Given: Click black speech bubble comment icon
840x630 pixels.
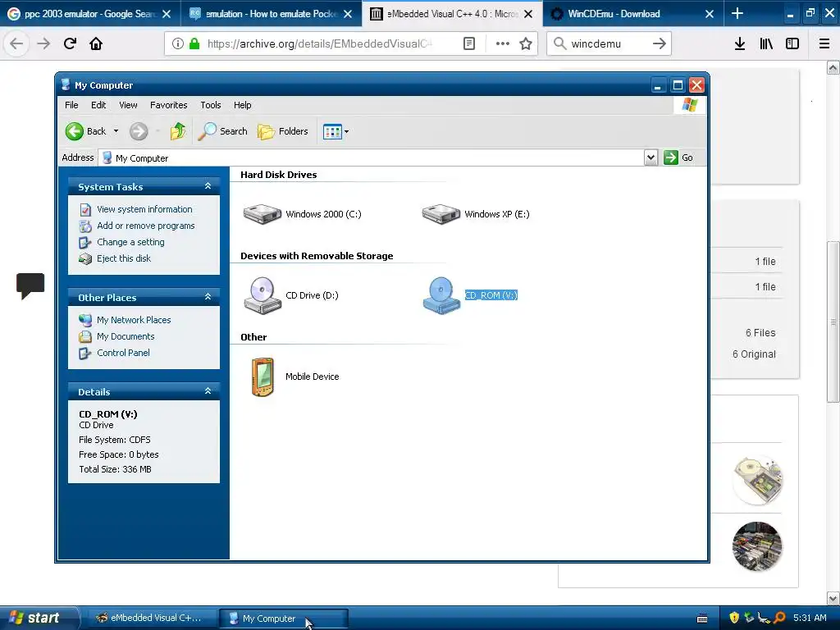Looking at the screenshot, I should click(30, 285).
